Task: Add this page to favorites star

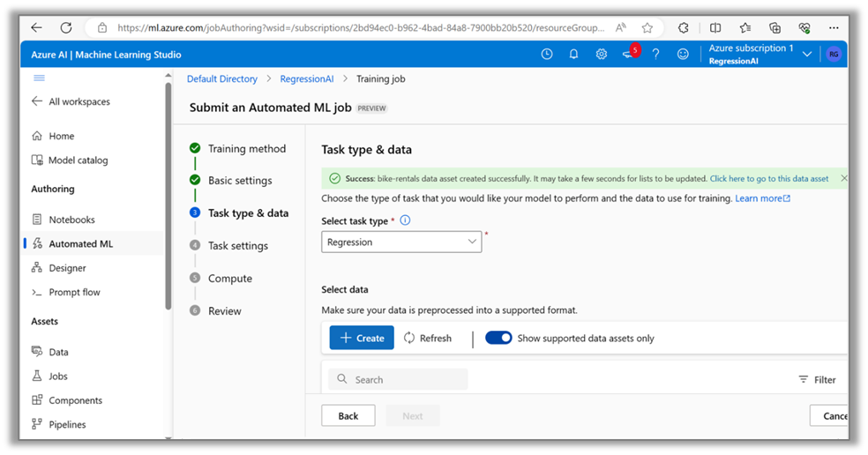Action: coord(647,27)
